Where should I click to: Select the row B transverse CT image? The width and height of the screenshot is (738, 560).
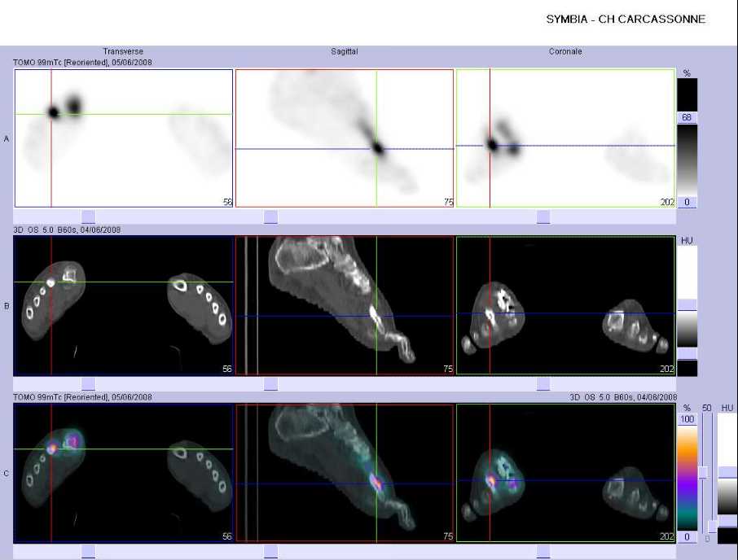pos(124,305)
